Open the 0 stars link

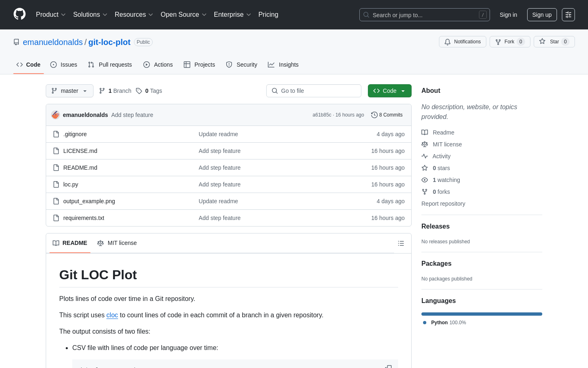pos(436,168)
